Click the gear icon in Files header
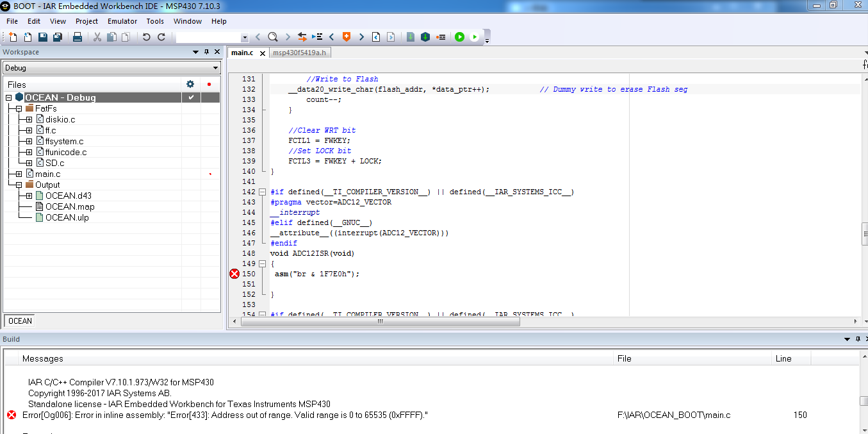The image size is (868, 434). (x=190, y=84)
